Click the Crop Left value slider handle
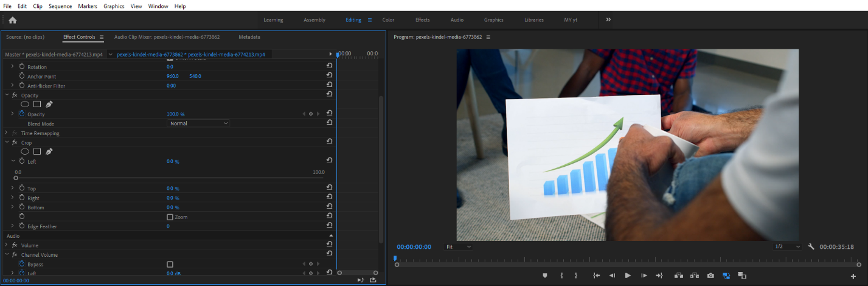The height and width of the screenshot is (286, 868). 16,178
